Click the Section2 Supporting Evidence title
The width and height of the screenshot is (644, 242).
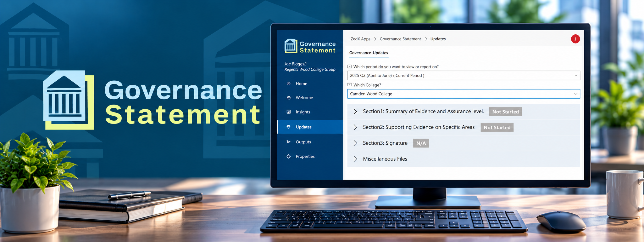tap(419, 127)
